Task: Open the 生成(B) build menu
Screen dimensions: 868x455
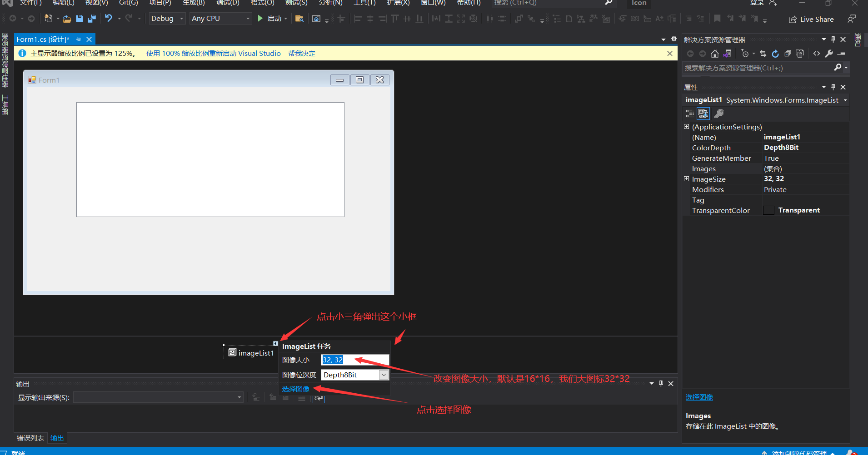Action: (194, 3)
